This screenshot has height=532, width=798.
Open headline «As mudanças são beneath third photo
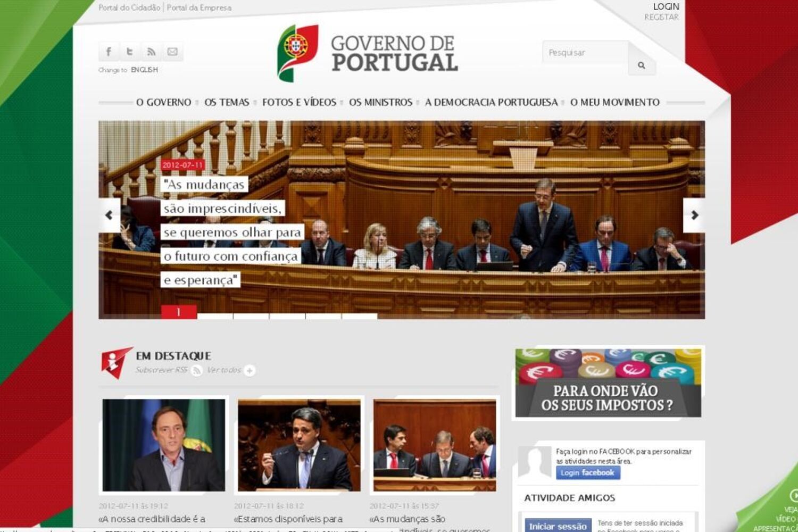408,519
